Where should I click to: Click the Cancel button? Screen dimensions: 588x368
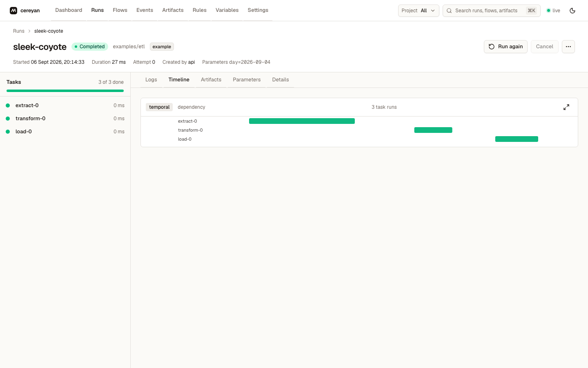tap(544, 47)
